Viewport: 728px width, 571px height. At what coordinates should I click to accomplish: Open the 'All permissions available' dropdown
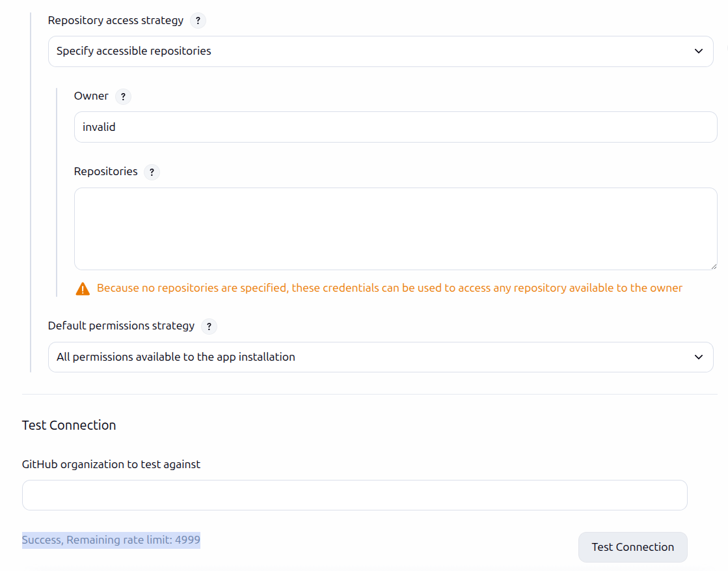point(381,357)
